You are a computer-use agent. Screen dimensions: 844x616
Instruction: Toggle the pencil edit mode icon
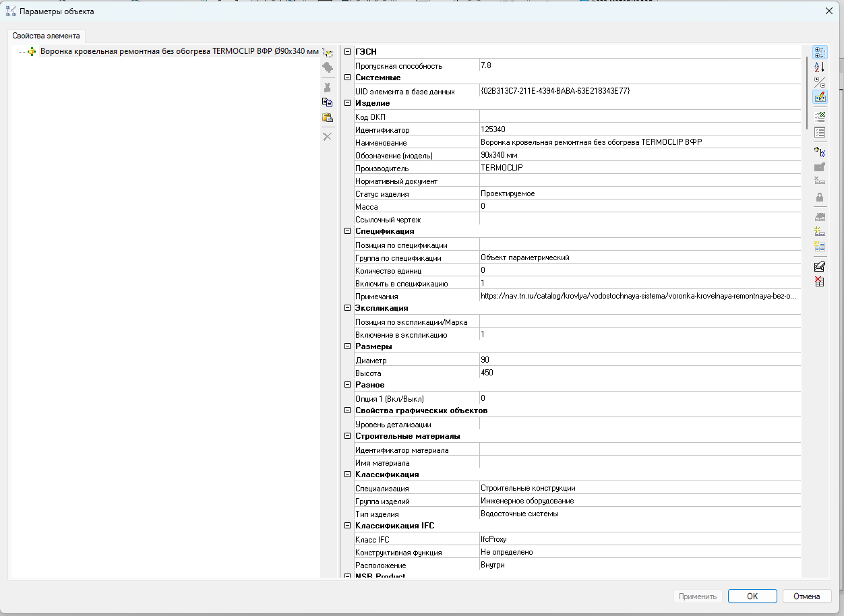pyautogui.click(x=820, y=96)
